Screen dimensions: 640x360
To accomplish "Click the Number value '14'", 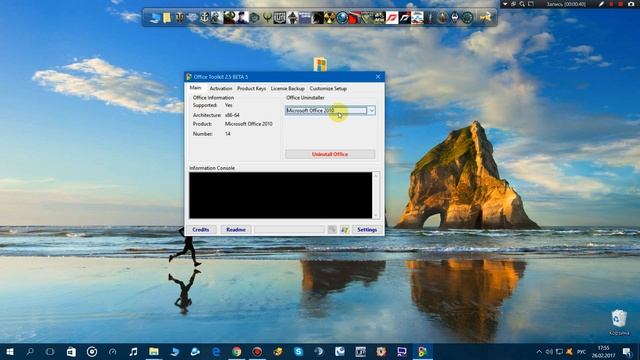I will [x=228, y=134].
